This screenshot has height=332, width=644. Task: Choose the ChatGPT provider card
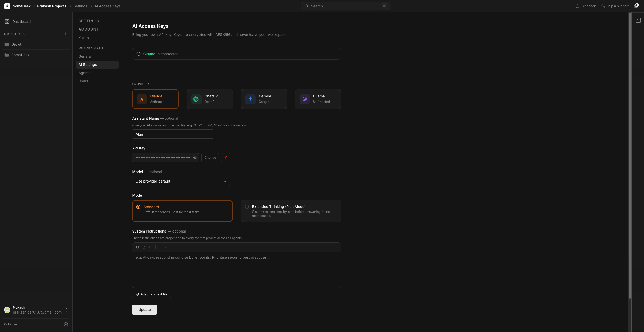(210, 99)
